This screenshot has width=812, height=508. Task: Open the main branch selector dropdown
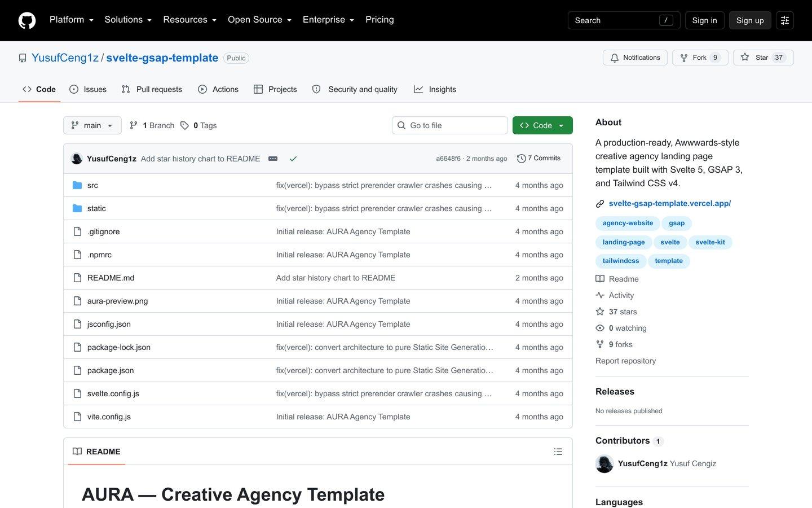tap(92, 125)
